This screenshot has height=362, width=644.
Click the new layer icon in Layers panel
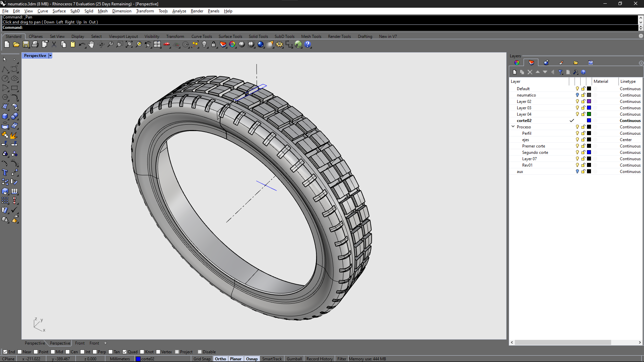pos(515,72)
